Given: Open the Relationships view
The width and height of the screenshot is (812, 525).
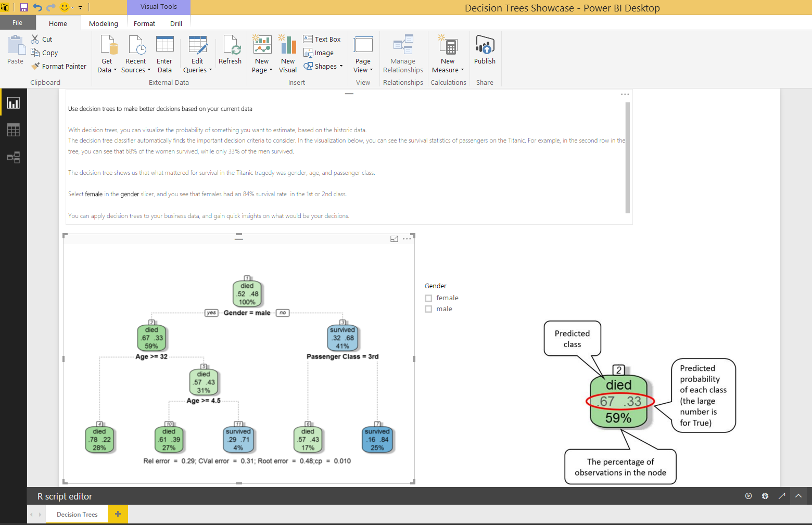Looking at the screenshot, I should click(x=13, y=158).
